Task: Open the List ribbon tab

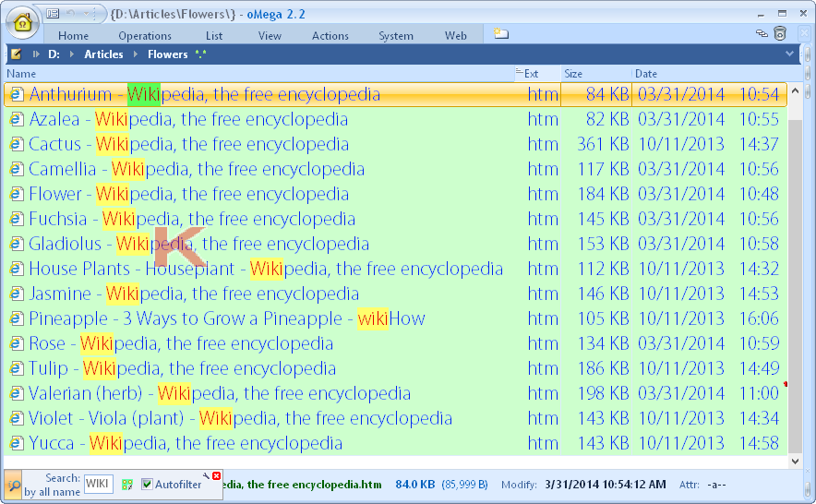Action: pyautogui.click(x=214, y=36)
